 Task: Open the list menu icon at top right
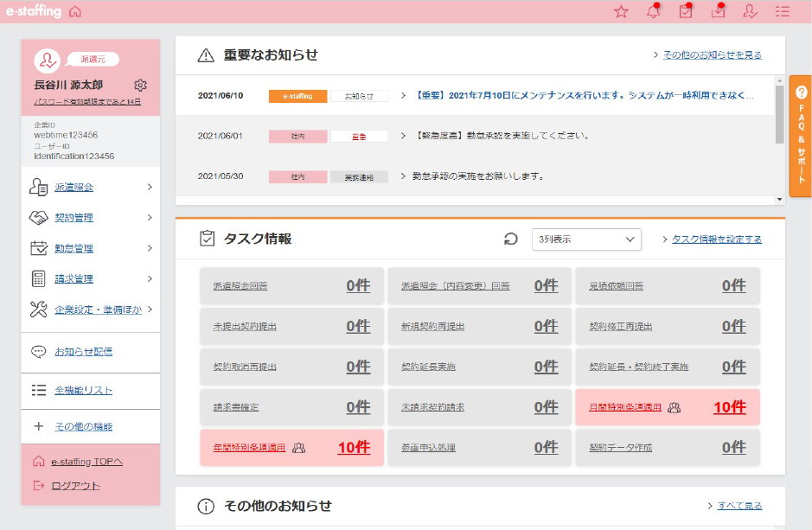tap(783, 12)
